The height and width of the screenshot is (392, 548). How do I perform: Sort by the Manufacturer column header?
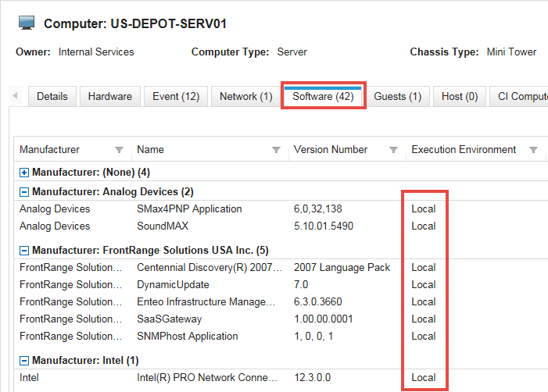point(49,150)
